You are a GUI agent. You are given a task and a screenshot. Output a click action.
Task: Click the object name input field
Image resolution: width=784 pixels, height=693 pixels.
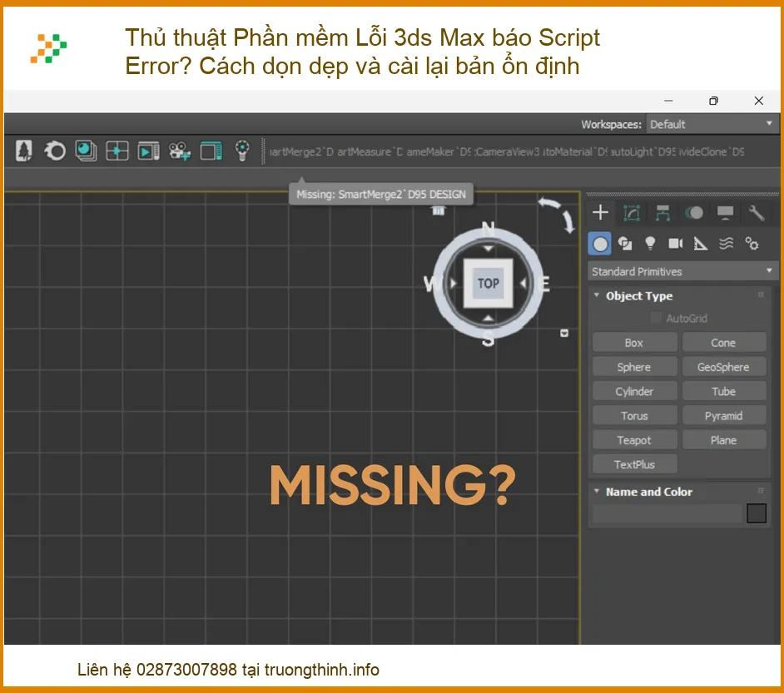[667, 513]
